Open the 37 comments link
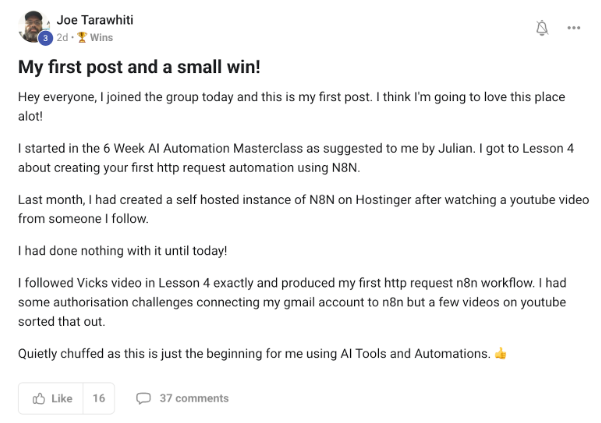This screenshot has width=601, height=423. tap(194, 398)
